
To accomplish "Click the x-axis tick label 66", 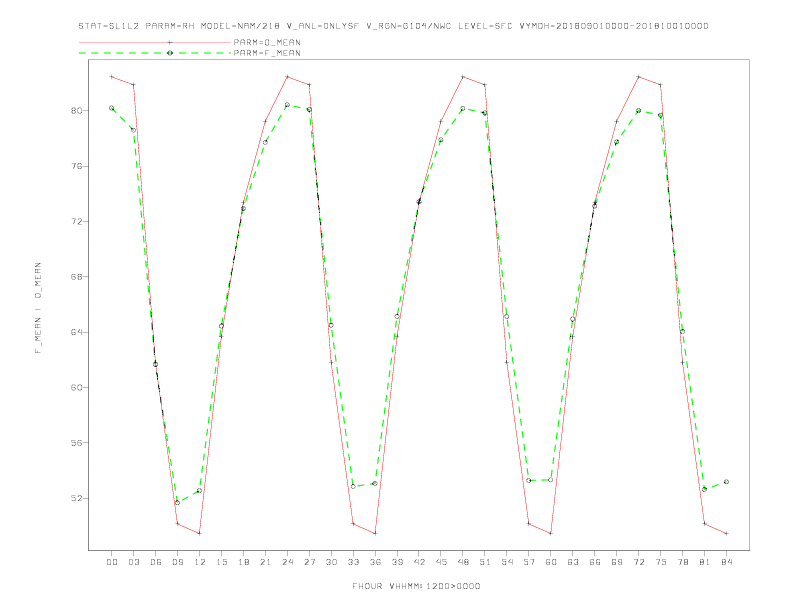I will [x=595, y=562].
